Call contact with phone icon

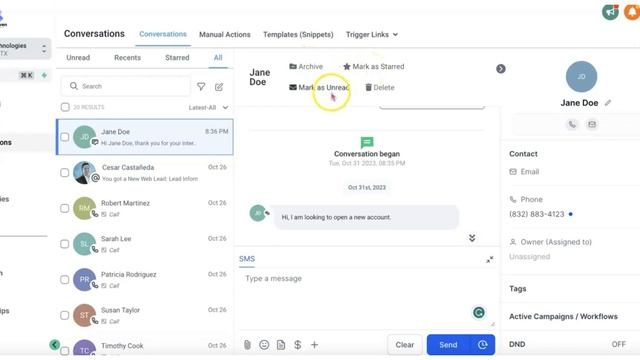tap(572, 124)
